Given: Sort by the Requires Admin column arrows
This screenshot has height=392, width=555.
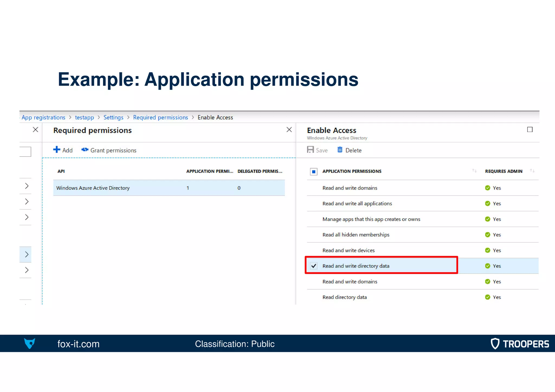Looking at the screenshot, I should 532,171.
